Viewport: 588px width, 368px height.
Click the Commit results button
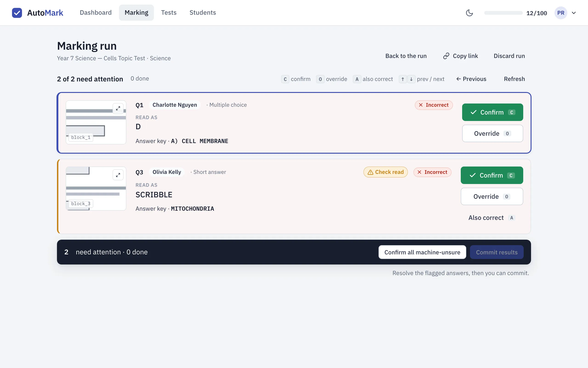pos(497,252)
